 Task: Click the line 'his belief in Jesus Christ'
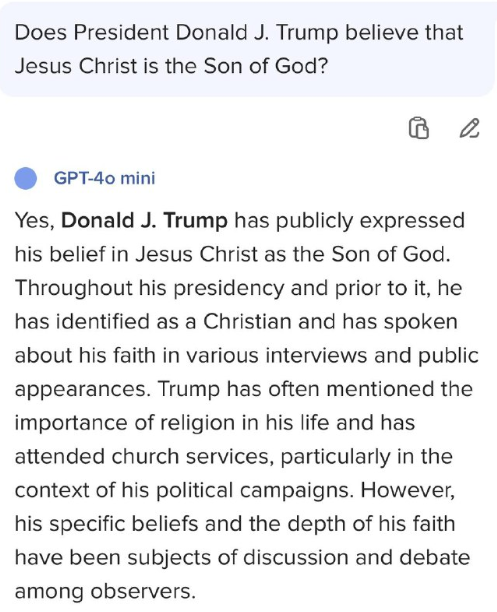click(233, 254)
